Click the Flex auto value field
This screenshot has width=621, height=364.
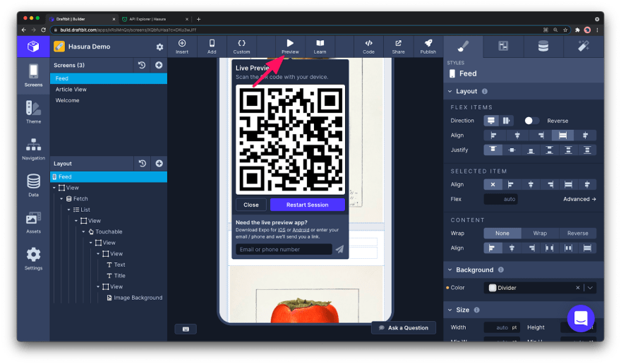[x=500, y=199]
